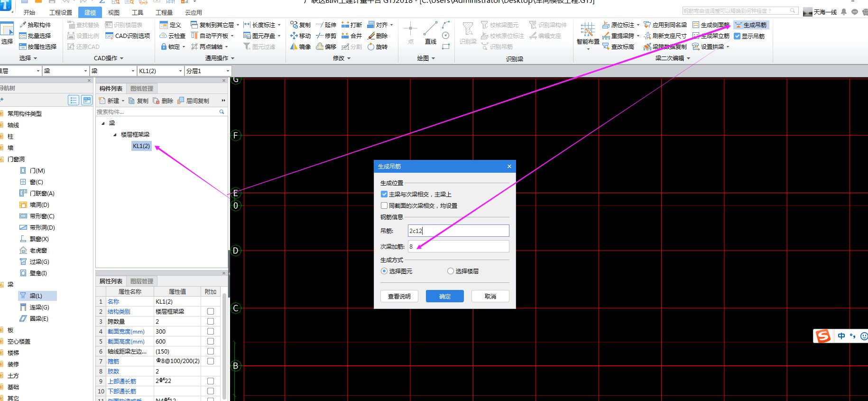The height and width of the screenshot is (401, 868).
Task: Select the KL1(2) component in the tree
Action: pyautogui.click(x=141, y=146)
